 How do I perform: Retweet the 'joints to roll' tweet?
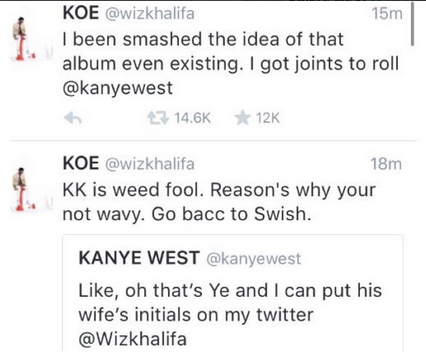[158, 118]
